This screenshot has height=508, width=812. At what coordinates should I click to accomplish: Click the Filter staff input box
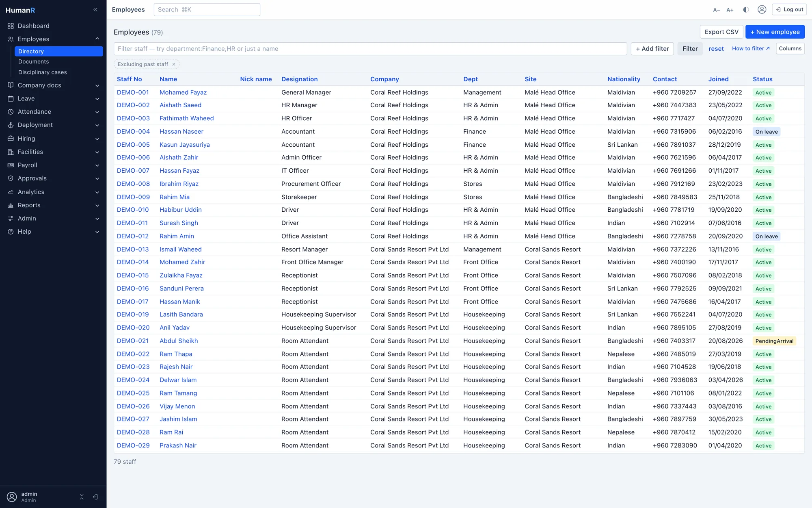(370, 49)
